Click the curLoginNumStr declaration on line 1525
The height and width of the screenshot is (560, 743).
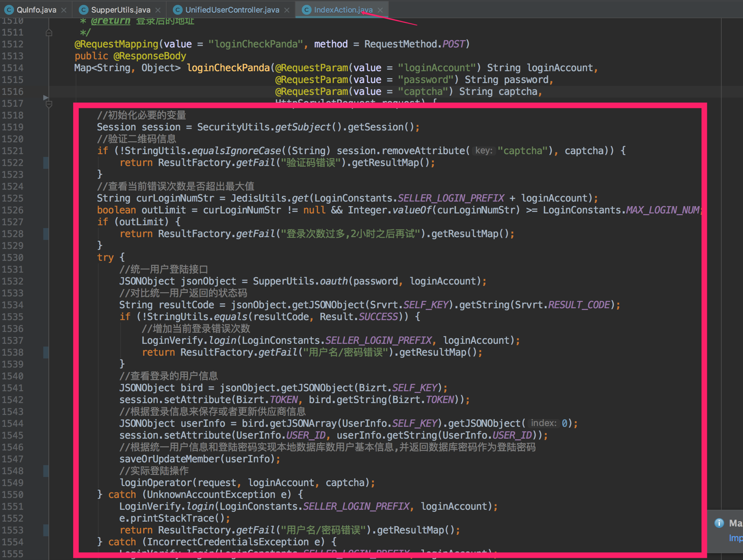pos(175,199)
